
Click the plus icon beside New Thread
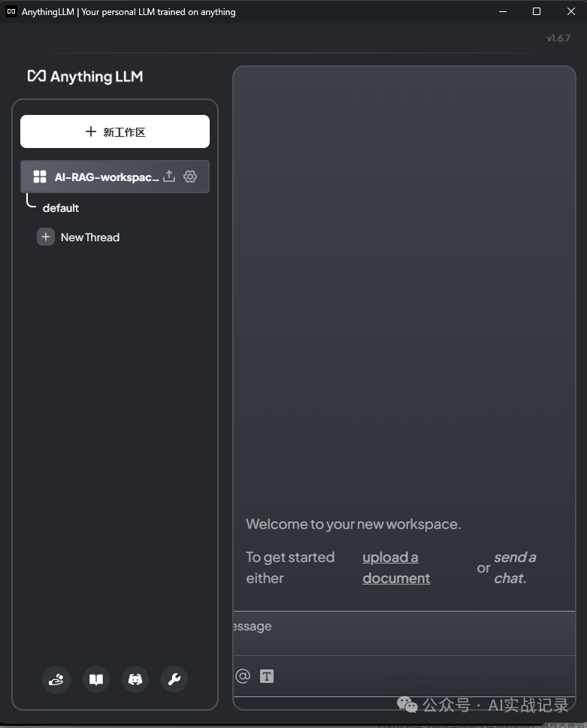46,237
